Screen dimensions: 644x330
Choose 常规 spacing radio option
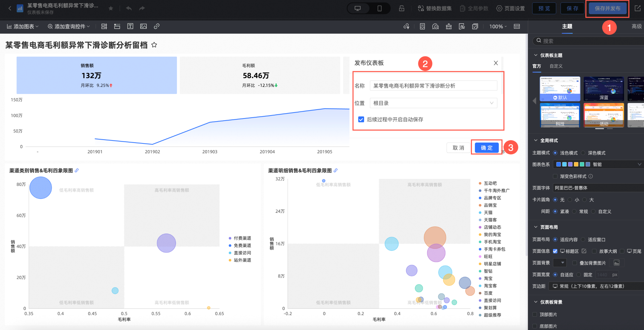(574, 211)
